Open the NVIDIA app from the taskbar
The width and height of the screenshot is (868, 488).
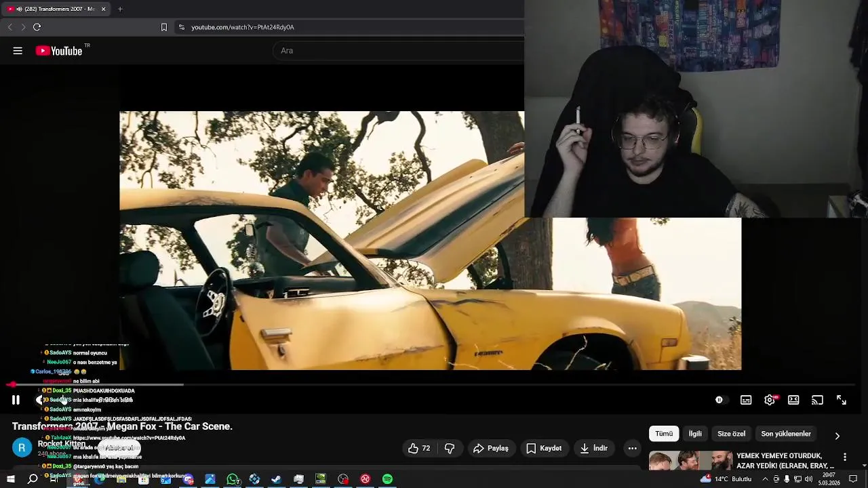pos(321,479)
